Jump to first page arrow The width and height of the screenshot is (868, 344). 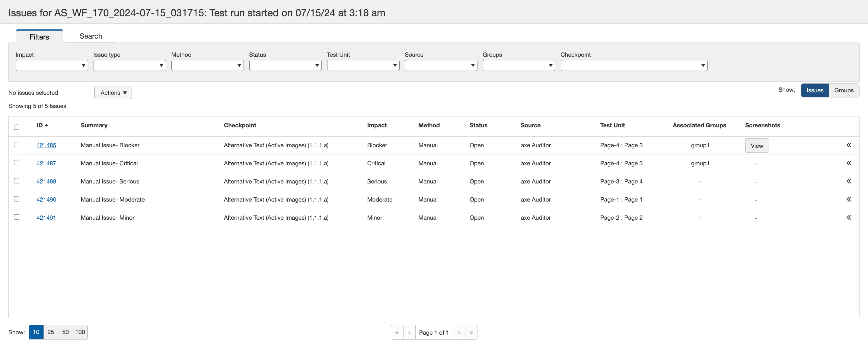(397, 332)
